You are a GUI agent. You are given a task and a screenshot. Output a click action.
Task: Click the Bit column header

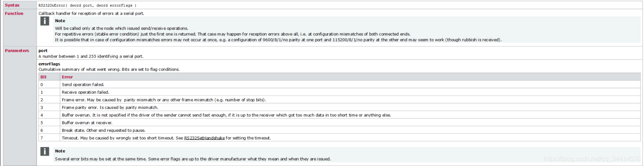click(44, 77)
